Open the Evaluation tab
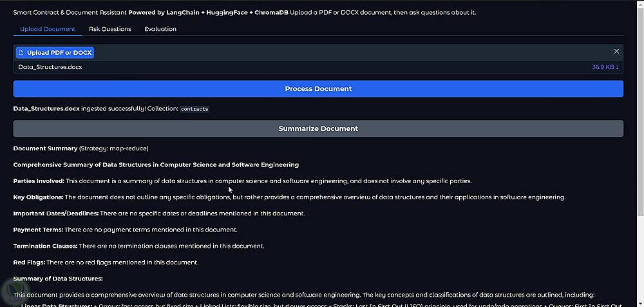The height and width of the screenshot is (307, 644). tap(160, 29)
